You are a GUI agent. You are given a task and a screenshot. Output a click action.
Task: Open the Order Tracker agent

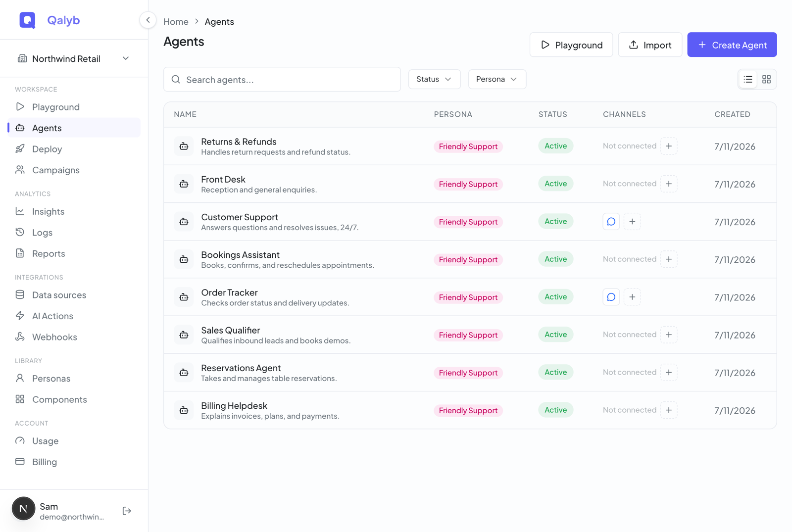[x=470, y=297]
